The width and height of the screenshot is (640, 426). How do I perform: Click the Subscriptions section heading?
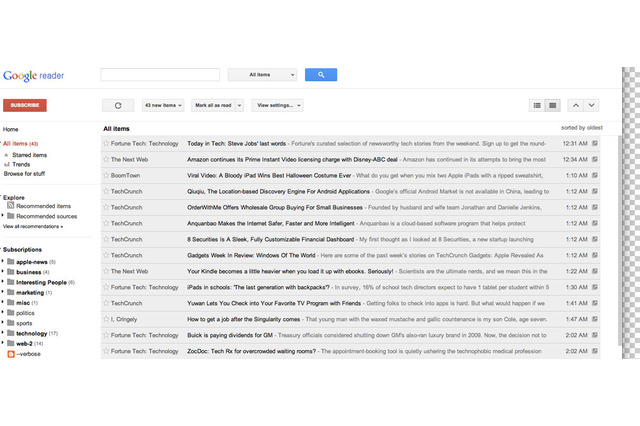click(22, 249)
